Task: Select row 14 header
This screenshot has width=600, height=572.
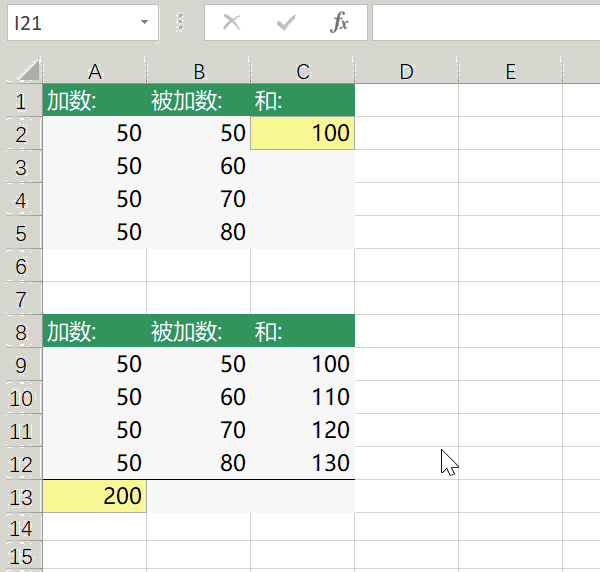Action: click(x=21, y=527)
